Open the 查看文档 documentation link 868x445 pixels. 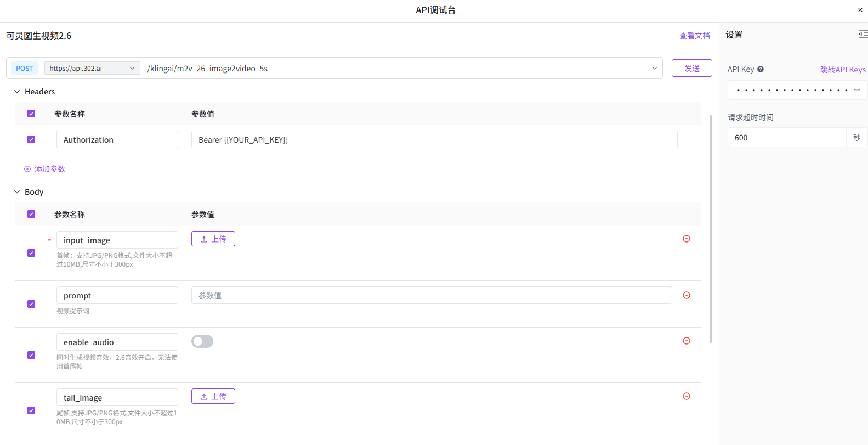[694, 36]
